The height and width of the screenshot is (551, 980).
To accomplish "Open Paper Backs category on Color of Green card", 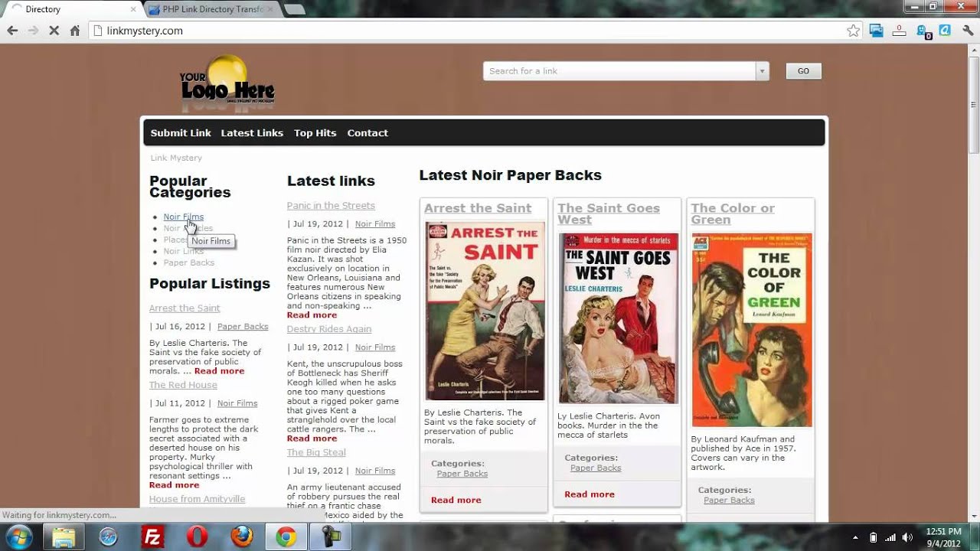I will pyautogui.click(x=729, y=500).
